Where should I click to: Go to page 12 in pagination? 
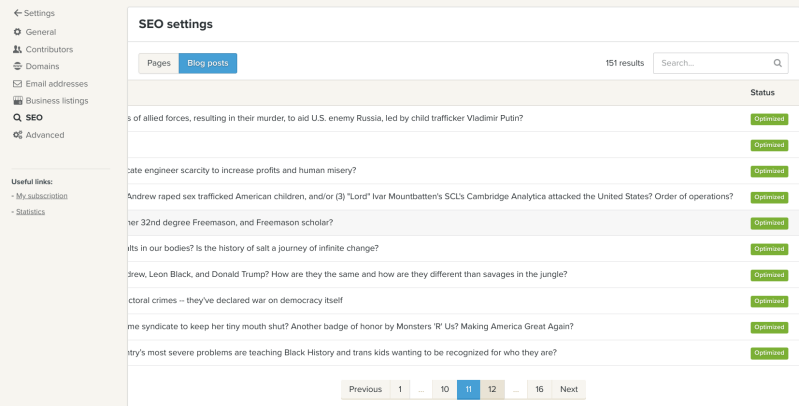(492, 389)
